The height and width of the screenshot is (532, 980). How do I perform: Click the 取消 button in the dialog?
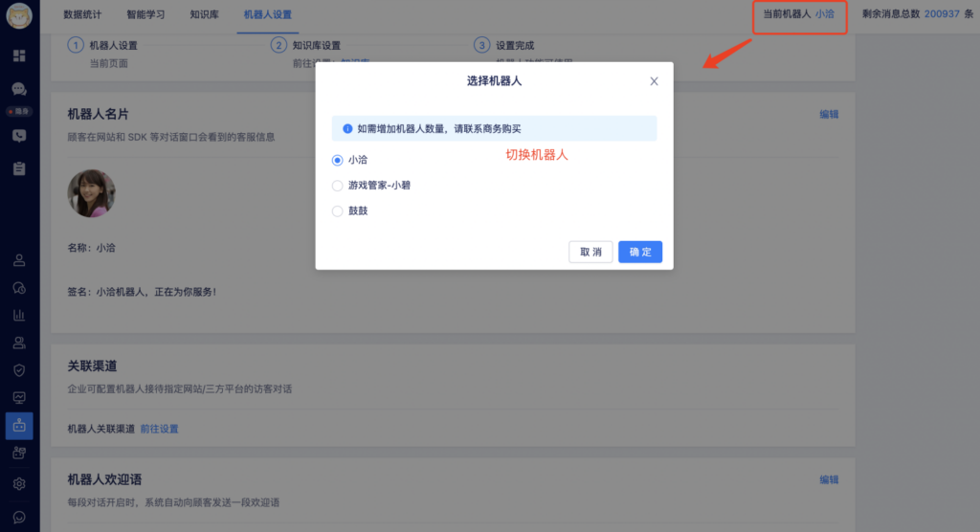[590, 252]
